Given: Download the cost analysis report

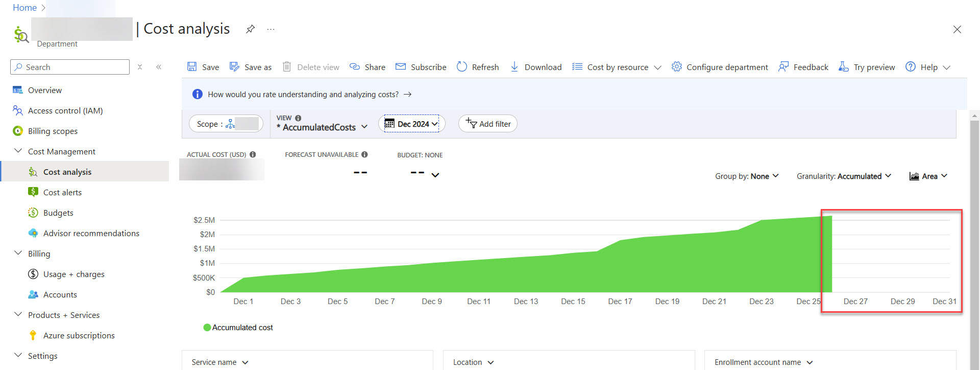Looking at the screenshot, I should [x=536, y=67].
